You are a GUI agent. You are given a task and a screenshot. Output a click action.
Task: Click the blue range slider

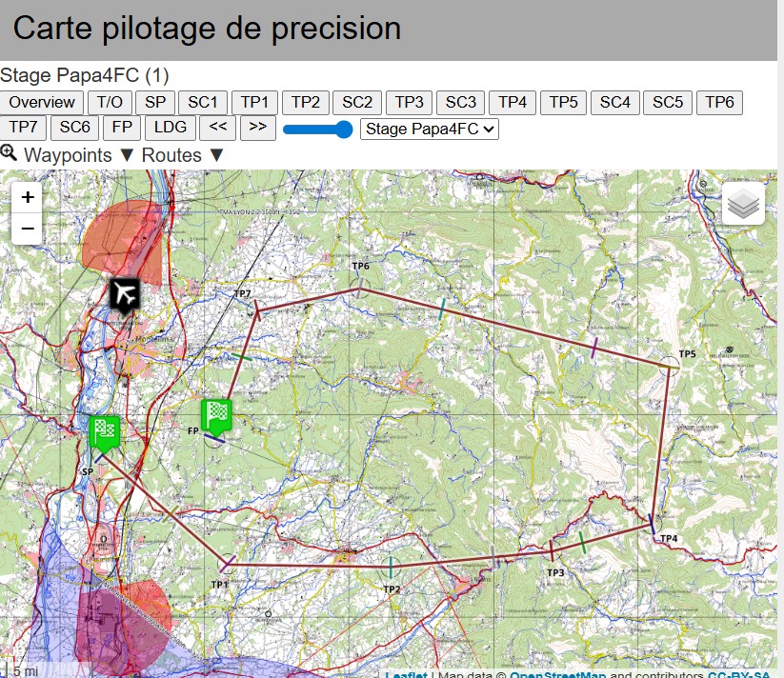pos(318,129)
